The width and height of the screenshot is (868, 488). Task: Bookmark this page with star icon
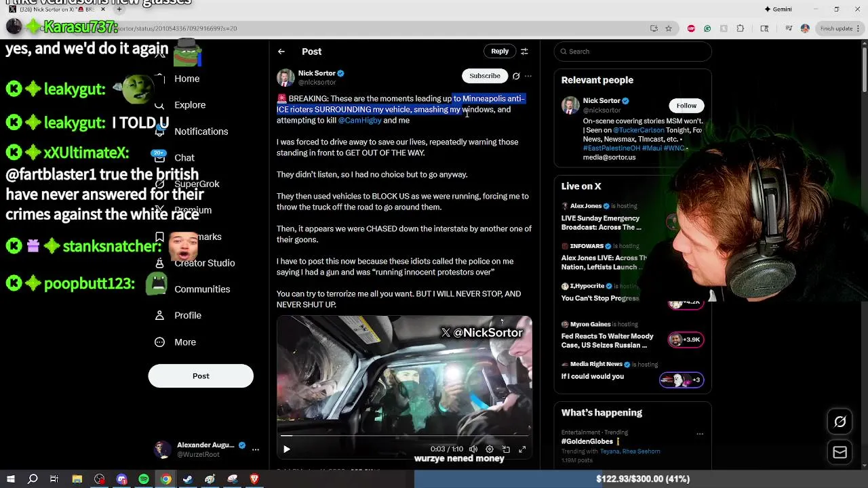tap(669, 28)
